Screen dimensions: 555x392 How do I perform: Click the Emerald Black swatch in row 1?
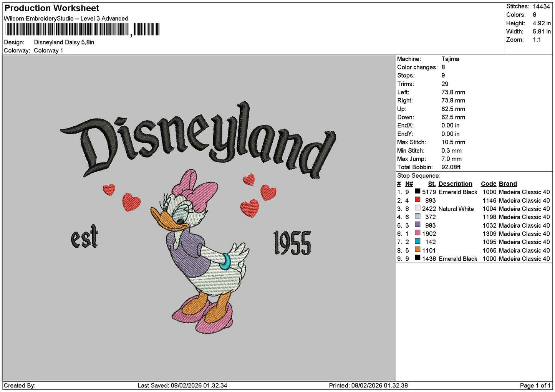pos(417,191)
